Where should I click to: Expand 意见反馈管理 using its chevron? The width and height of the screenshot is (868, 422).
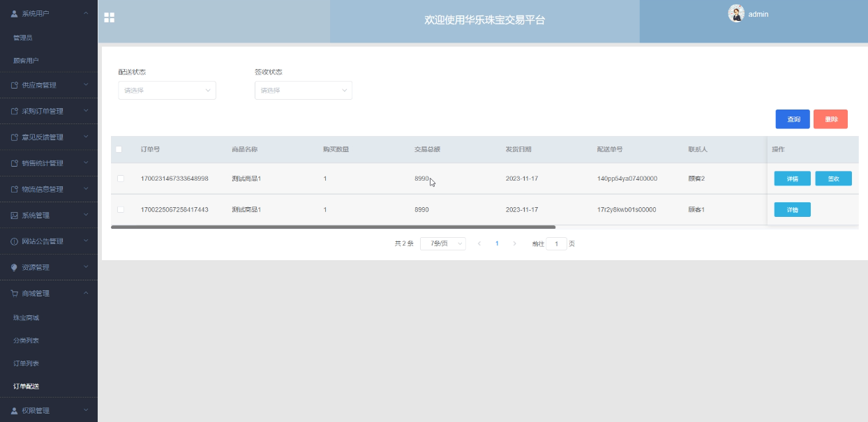click(x=86, y=137)
